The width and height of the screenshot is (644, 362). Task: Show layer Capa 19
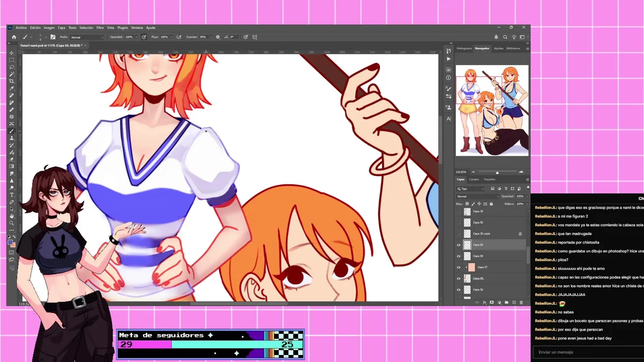pyautogui.click(x=458, y=211)
